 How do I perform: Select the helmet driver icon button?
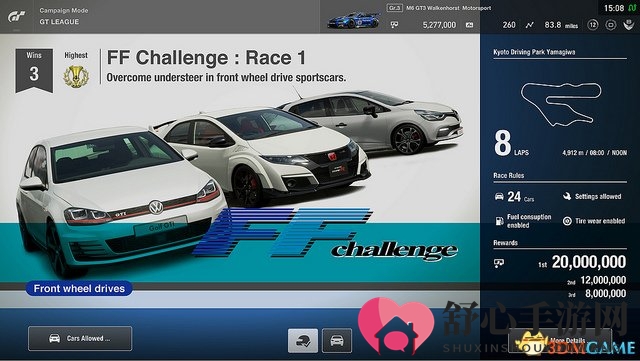pos(303,341)
